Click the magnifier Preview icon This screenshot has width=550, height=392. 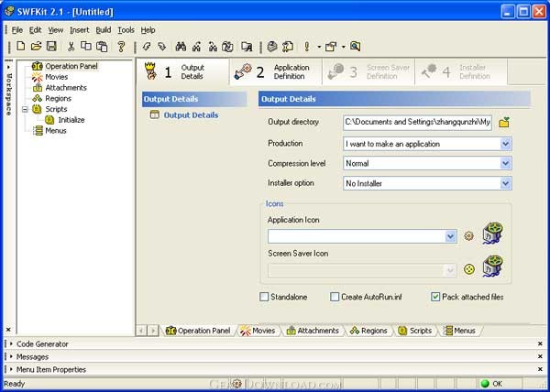tap(355, 46)
